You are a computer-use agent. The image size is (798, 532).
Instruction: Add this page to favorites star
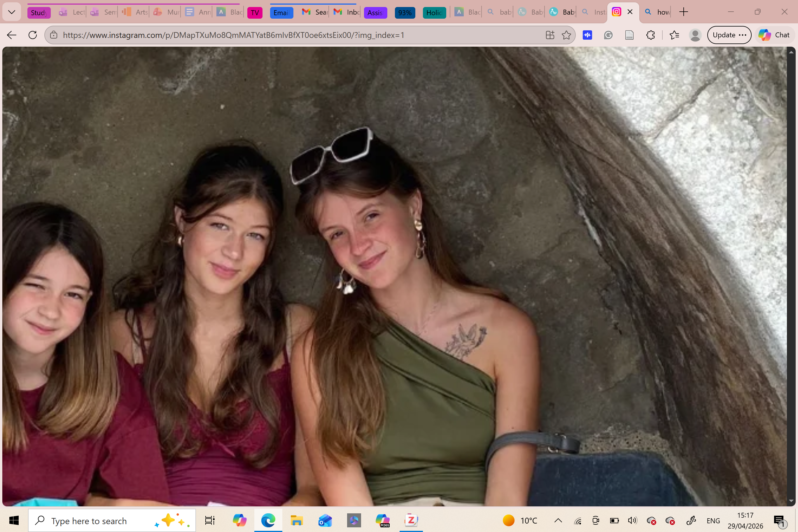point(566,35)
